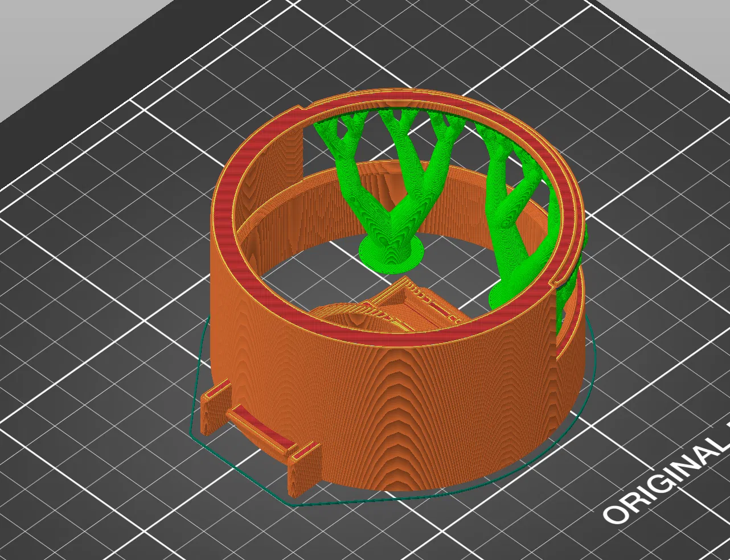
Task: Click the small orange bracket at model base
Action: 261,435
